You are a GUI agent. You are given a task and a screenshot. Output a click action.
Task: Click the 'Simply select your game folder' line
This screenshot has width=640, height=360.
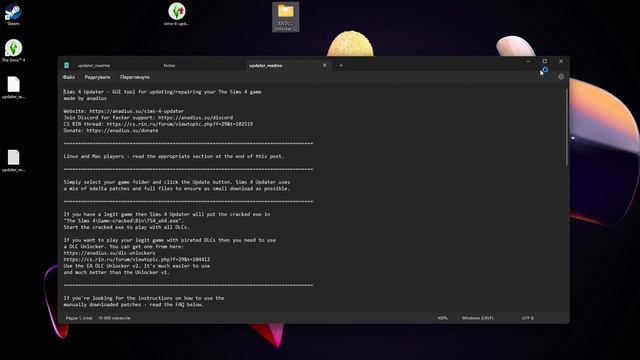coord(177,182)
